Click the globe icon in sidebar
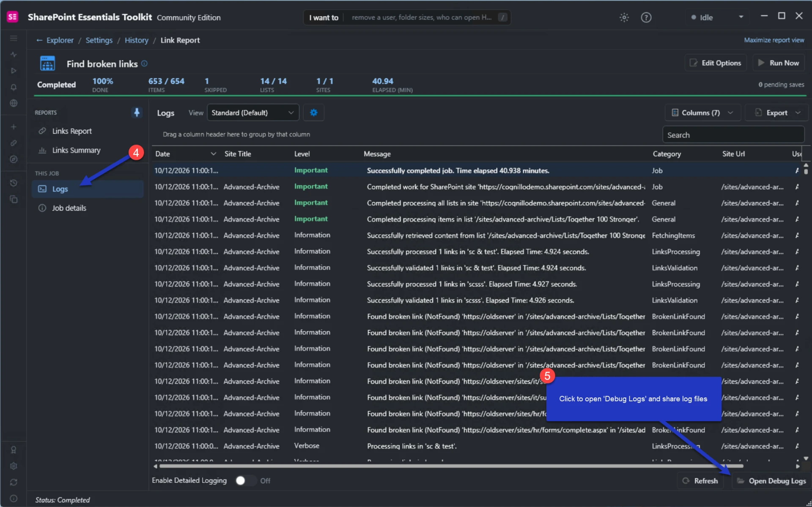This screenshot has width=812, height=507. pyautogui.click(x=14, y=103)
